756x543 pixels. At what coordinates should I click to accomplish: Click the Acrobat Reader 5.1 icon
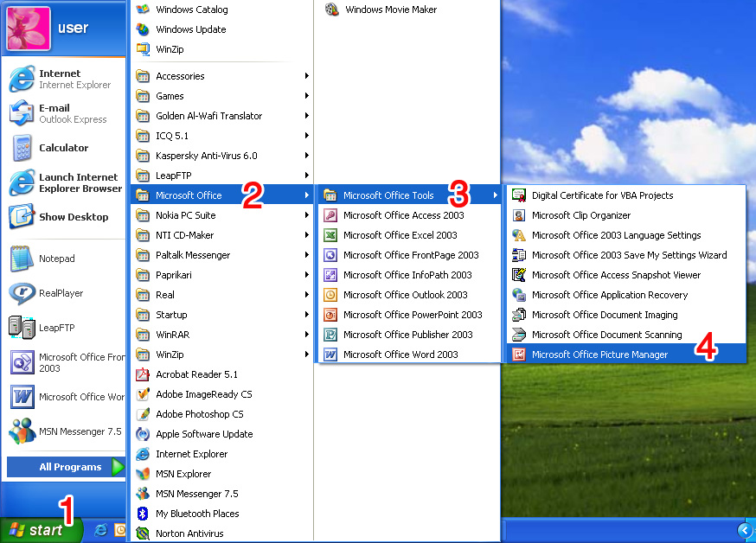pos(143,374)
